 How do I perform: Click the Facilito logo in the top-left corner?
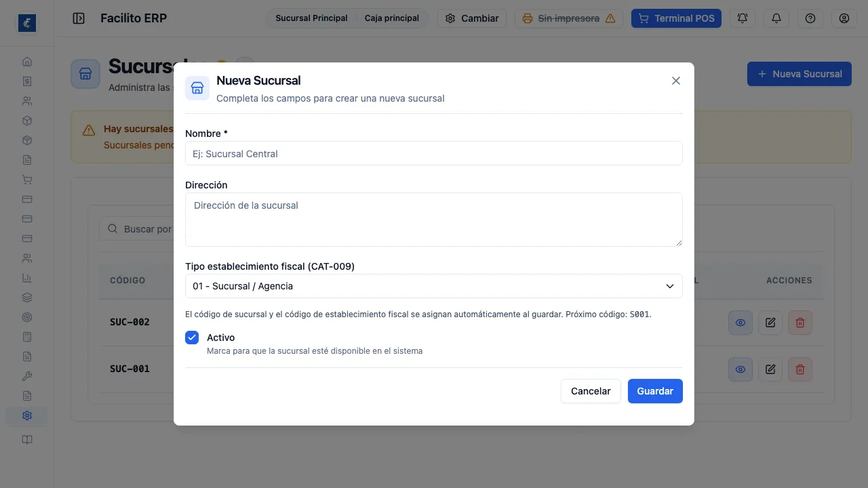click(27, 23)
